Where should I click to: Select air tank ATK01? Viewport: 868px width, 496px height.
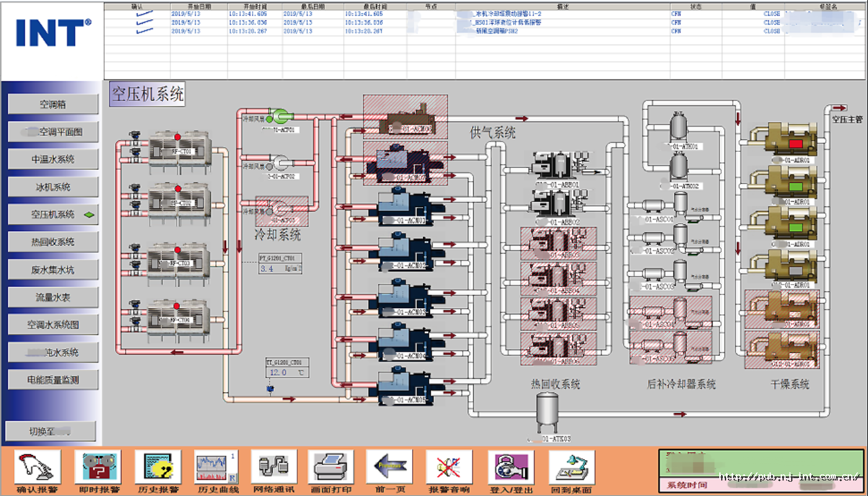[x=679, y=128]
